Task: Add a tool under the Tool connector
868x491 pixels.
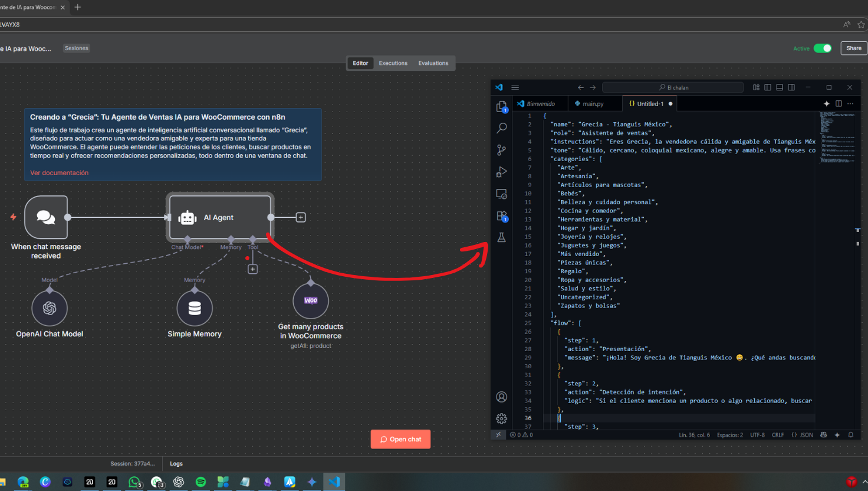Action: tap(252, 269)
